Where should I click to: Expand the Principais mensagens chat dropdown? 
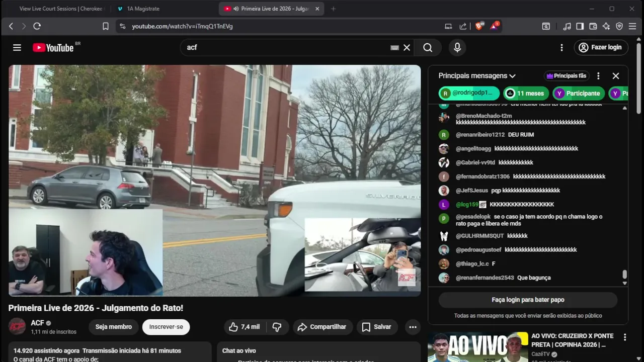[x=477, y=76]
